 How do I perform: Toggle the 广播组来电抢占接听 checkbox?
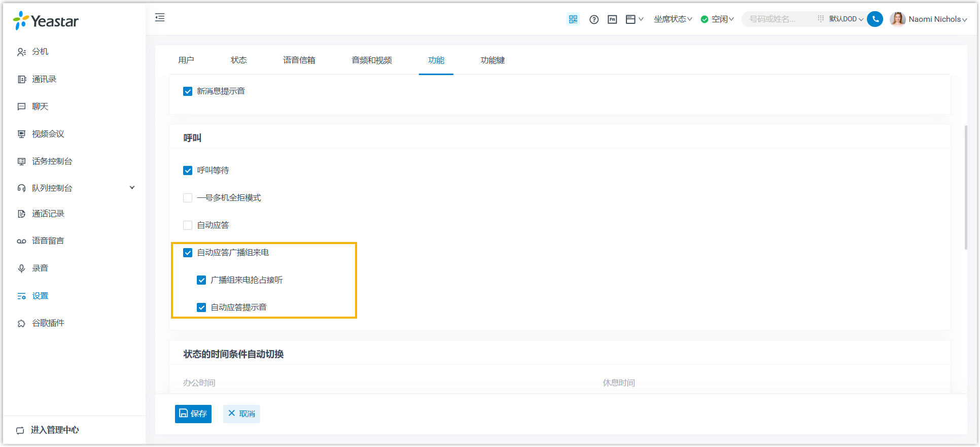pos(201,280)
